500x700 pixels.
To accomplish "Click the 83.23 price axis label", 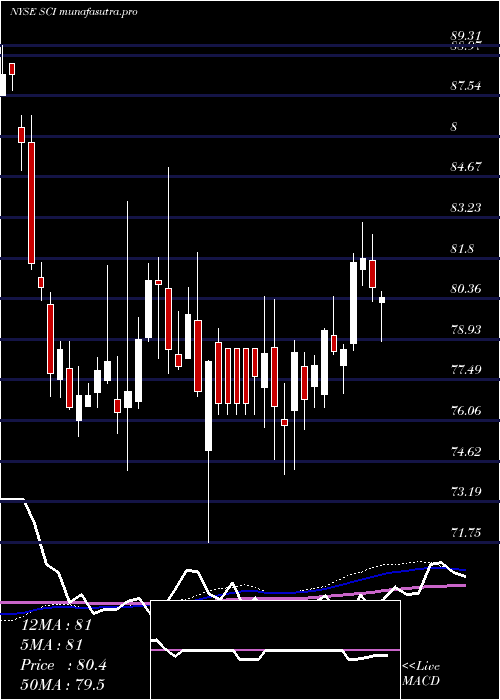I will [467, 208].
